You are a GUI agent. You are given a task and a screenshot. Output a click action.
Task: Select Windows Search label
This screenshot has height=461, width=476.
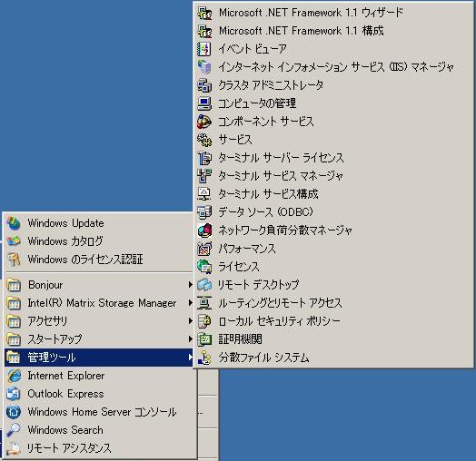tap(65, 430)
